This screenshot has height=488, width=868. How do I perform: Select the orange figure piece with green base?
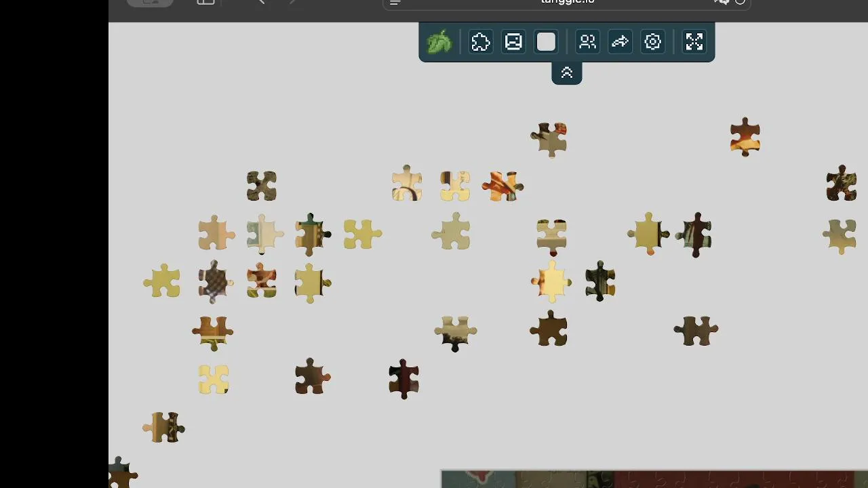(x=262, y=281)
